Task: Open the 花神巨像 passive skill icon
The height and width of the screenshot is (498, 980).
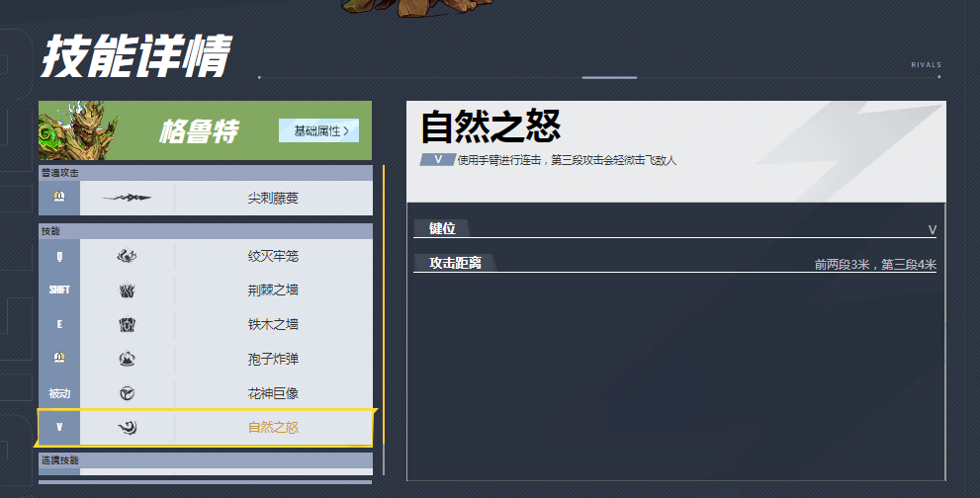Action: point(127,393)
